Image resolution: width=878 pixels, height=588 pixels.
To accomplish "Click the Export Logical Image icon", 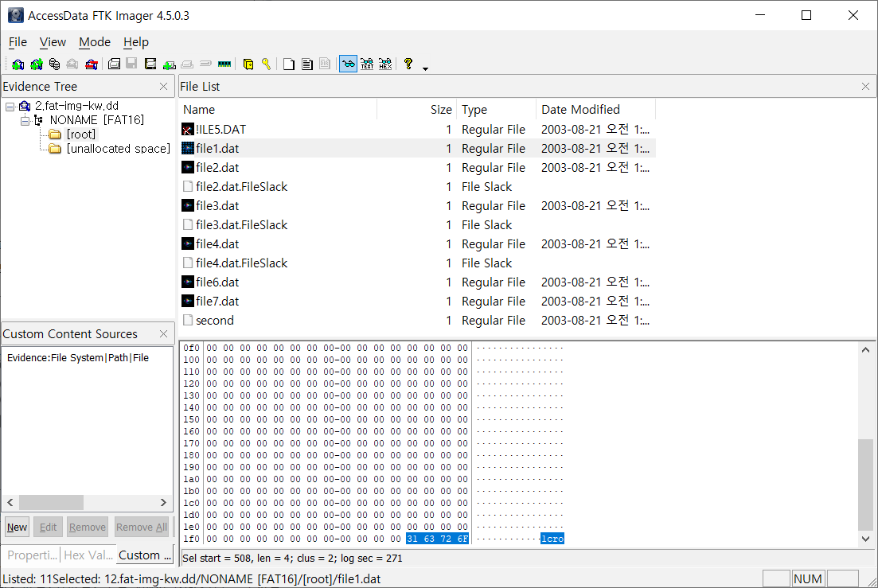I will tap(150, 64).
